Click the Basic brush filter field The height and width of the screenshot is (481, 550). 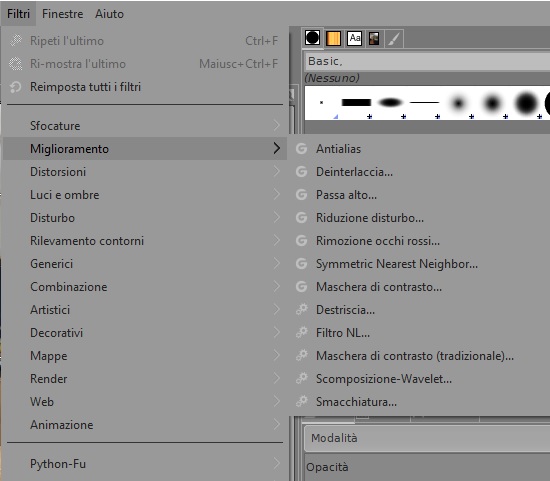427,61
